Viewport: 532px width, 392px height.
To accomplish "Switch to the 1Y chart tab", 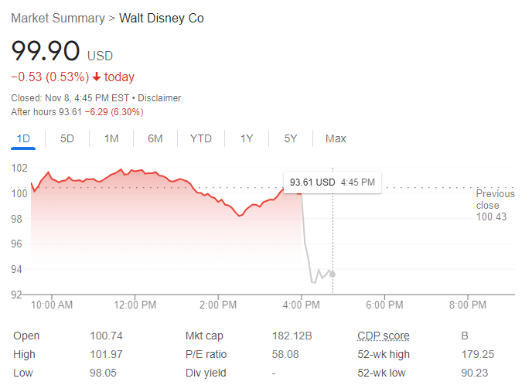I will click(247, 138).
